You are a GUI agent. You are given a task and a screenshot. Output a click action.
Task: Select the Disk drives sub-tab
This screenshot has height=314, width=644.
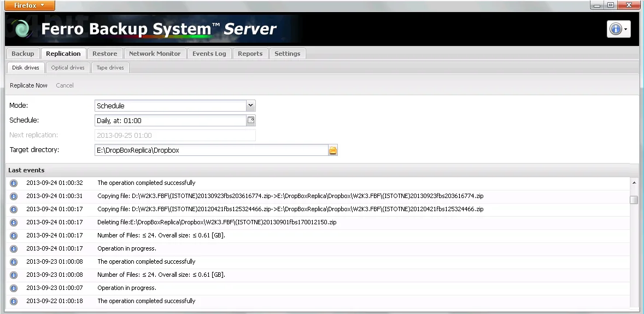(x=26, y=67)
